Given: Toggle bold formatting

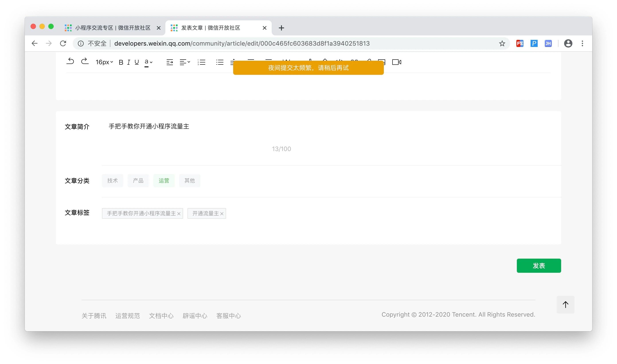Looking at the screenshot, I should coord(121,62).
